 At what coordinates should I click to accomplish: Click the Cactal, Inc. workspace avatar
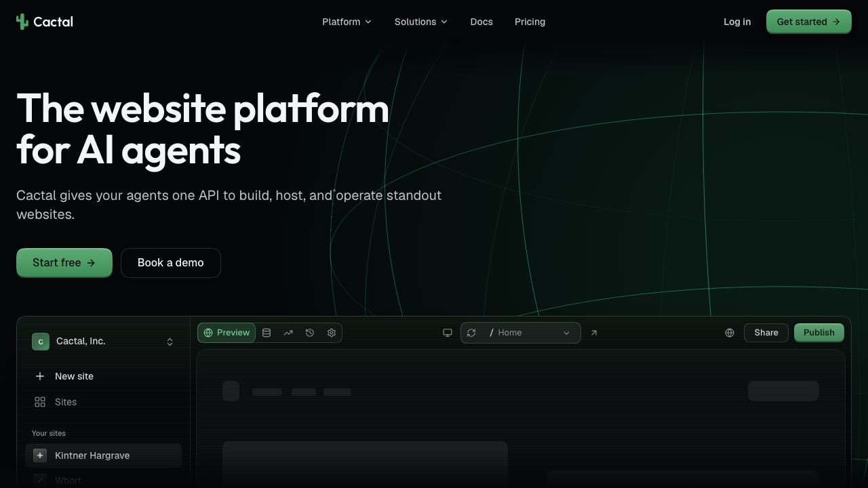pyautogui.click(x=41, y=342)
